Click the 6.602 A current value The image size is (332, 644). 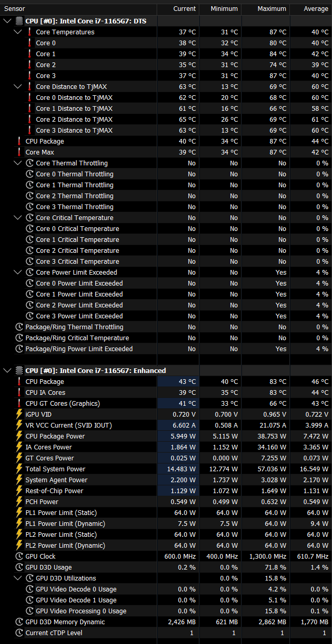184,425
